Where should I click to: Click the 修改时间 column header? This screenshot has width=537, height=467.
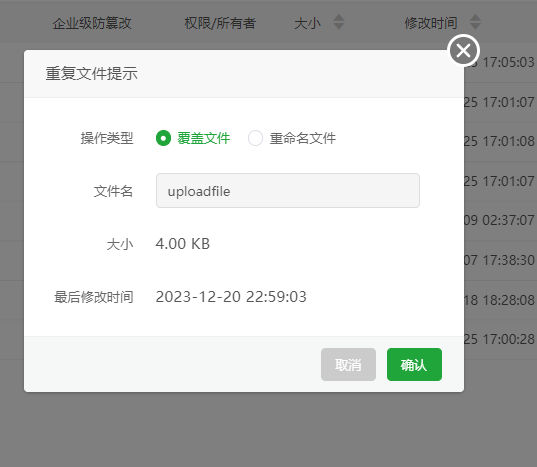pos(431,23)
